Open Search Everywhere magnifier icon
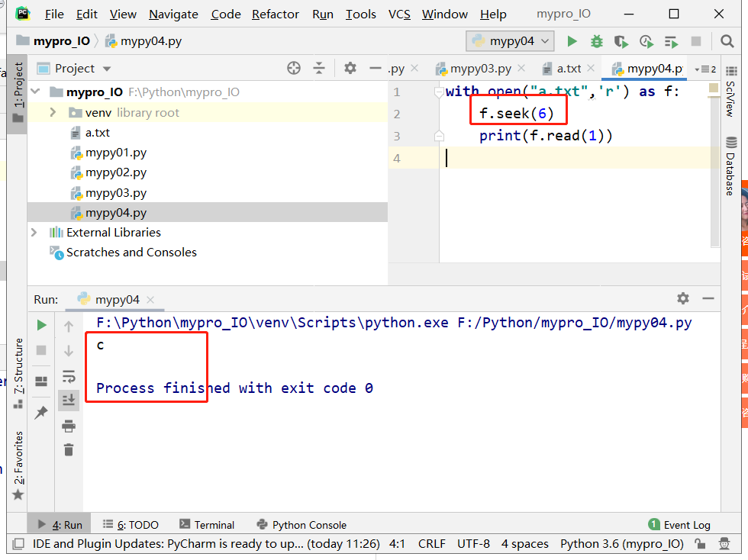 click(x=727, y=41)
